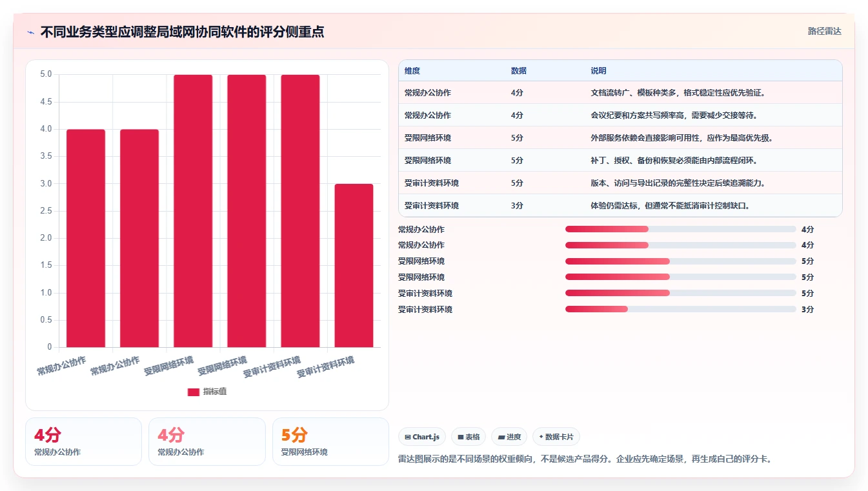Click the 5.0 label on the chart axis
Viewport: 868px width, 491px height.
click(46, 74)
